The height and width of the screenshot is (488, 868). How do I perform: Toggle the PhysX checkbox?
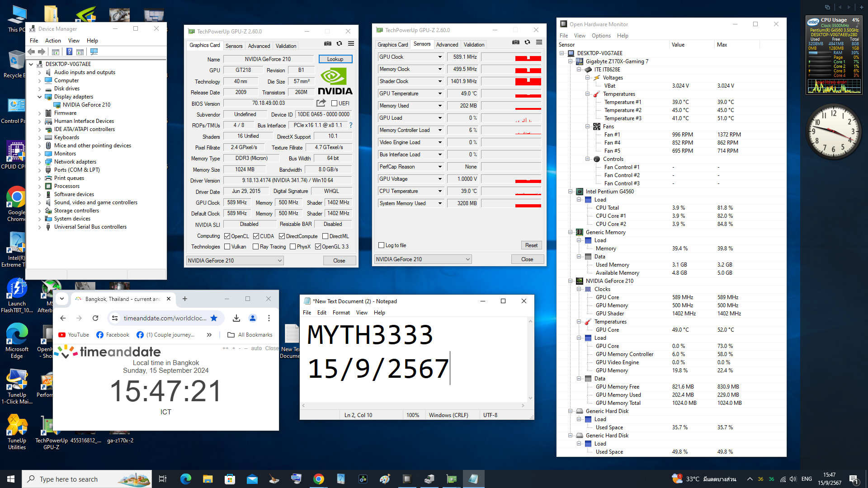point(293,247)
